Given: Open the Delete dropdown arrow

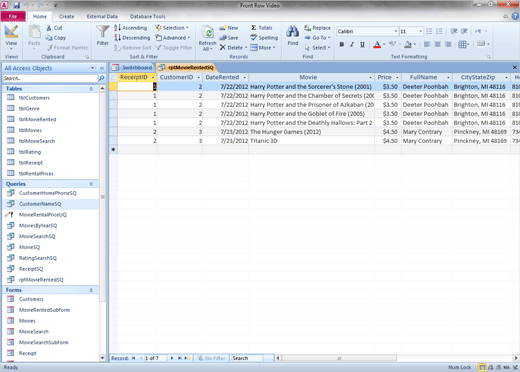Looking at the screenshot, I should pos(246,48).
